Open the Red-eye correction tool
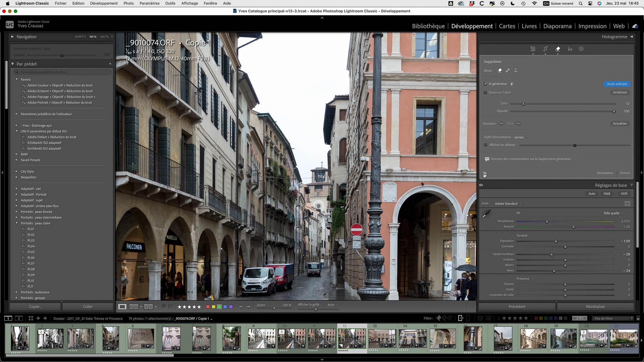Viewport: 644px width, 362px height. coord(570,49)
